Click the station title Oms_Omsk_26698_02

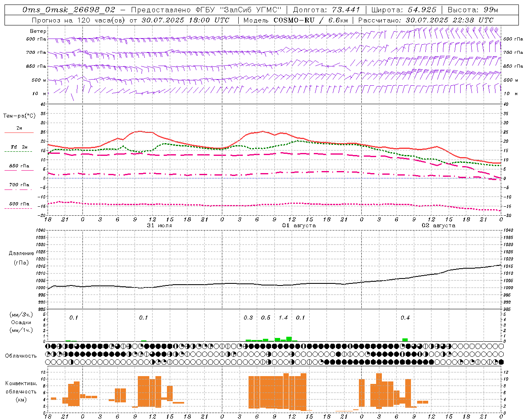coord(69,9)
